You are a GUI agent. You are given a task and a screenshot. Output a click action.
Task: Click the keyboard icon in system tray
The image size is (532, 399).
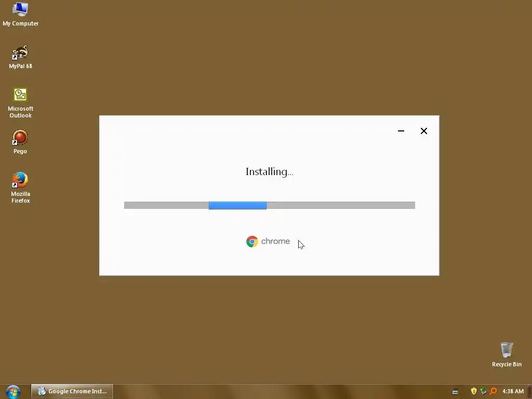coord(455,392)
